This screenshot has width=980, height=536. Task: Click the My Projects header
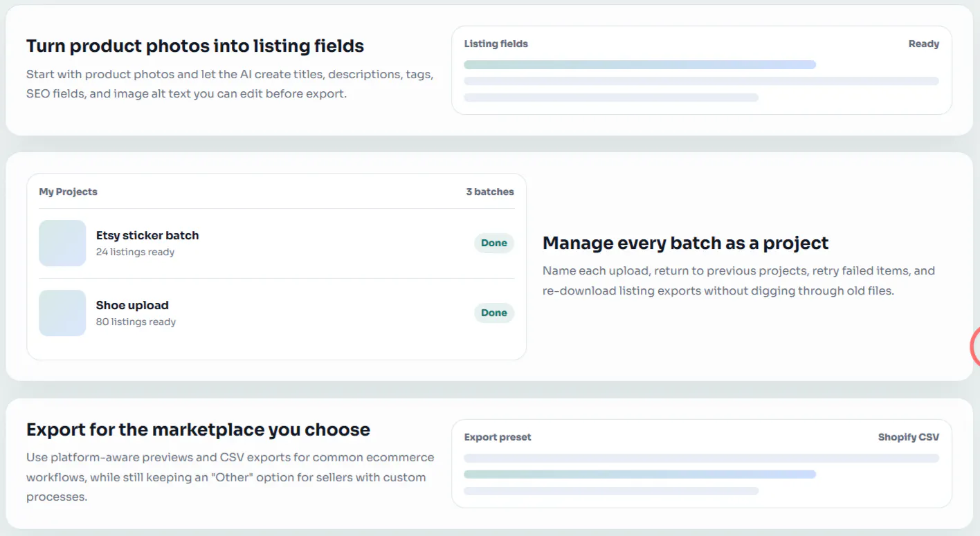68,192
